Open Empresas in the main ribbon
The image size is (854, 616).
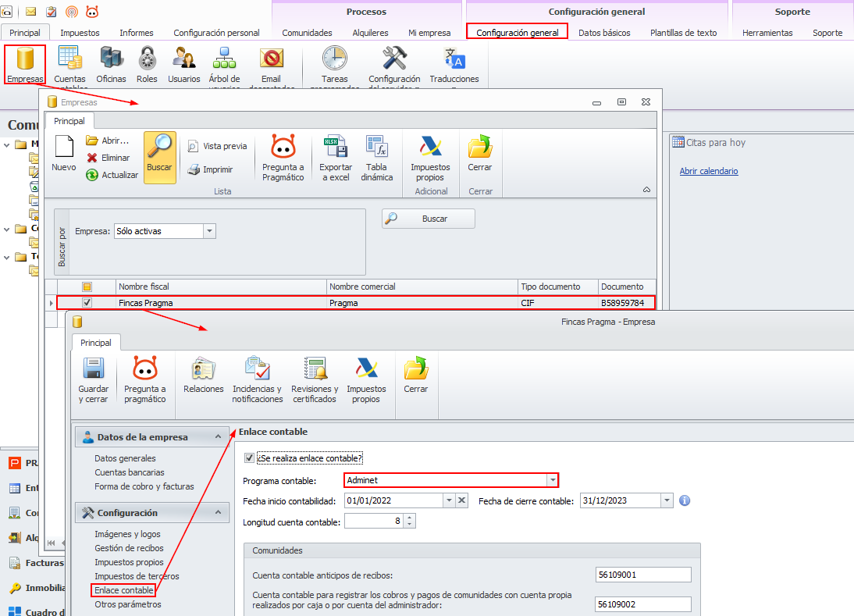25,64
